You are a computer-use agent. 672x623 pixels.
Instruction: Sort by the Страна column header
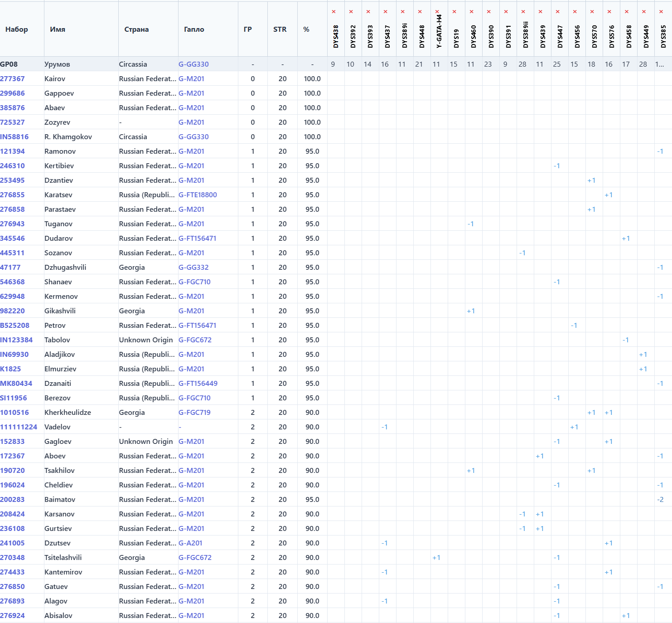coord(136,29)
